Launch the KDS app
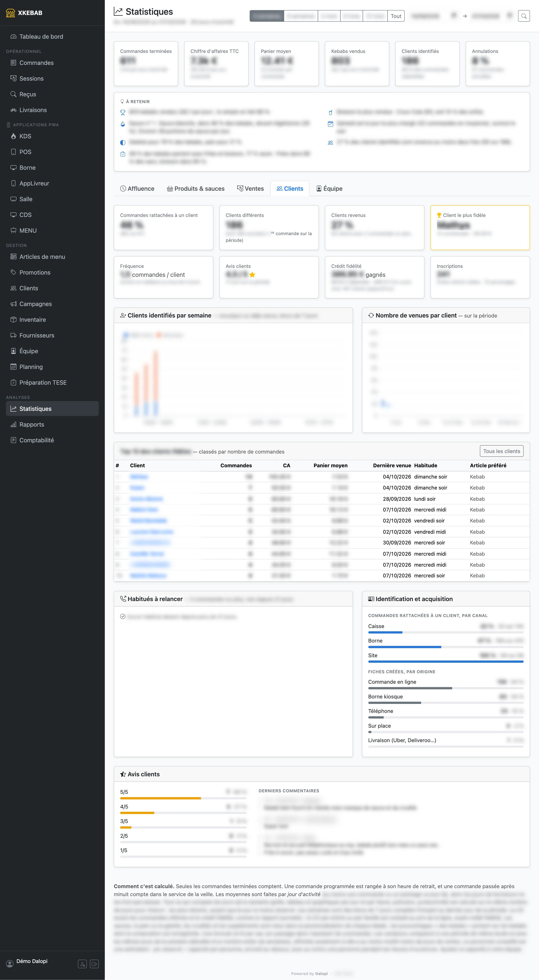The width and height of the screenshot is (539, 980). click(52, 136)
